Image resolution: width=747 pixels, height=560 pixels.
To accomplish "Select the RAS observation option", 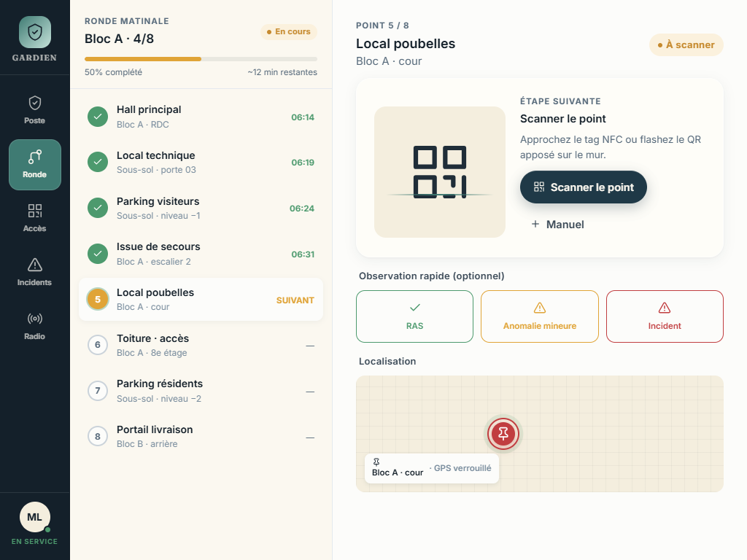I will pyautogui.click(x=414, y=316).
